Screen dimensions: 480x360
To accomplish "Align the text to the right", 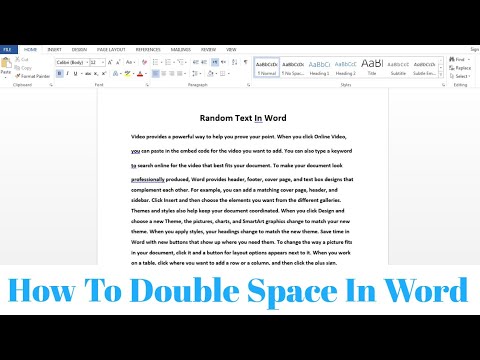I will click(x=172, y=73).
